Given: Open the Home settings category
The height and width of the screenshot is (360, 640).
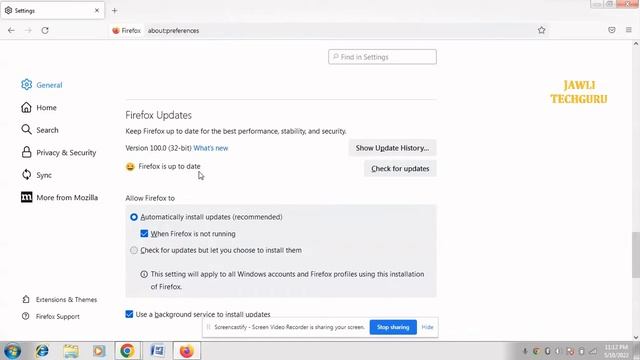Looking at the screenshot, I should coord(39,107).
